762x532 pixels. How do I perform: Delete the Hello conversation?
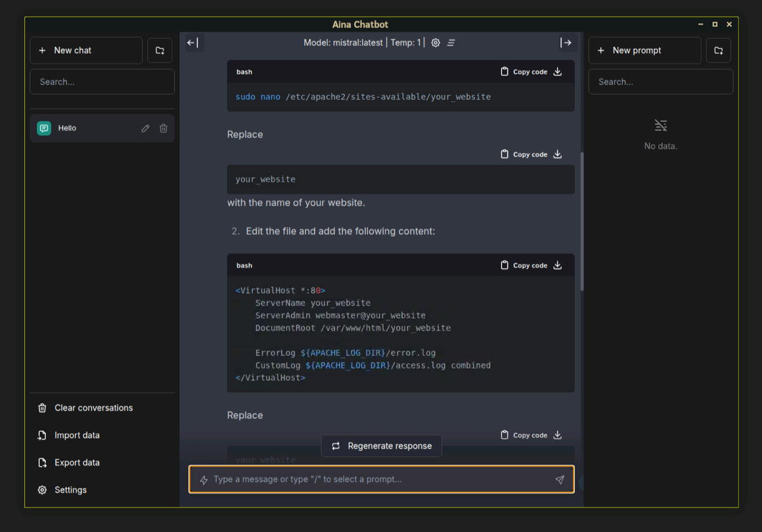163,128
